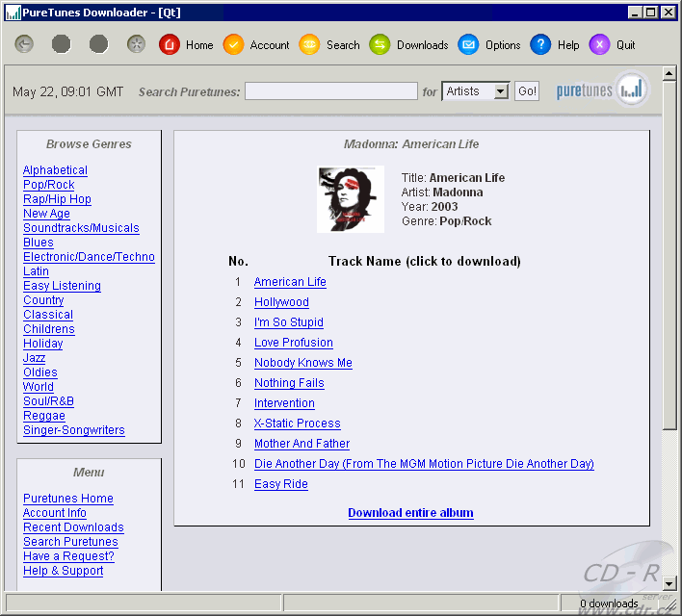The width and height of the screenshot is (682, 616).
Task: Download the Easy Ride track
Action: point(281,484)
